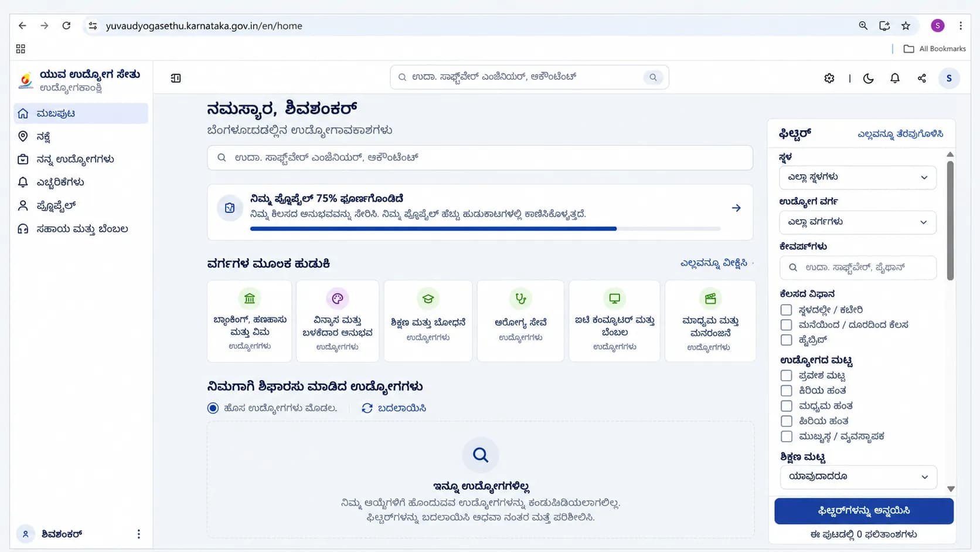Reload the page in browser

(x=66, y=26)
